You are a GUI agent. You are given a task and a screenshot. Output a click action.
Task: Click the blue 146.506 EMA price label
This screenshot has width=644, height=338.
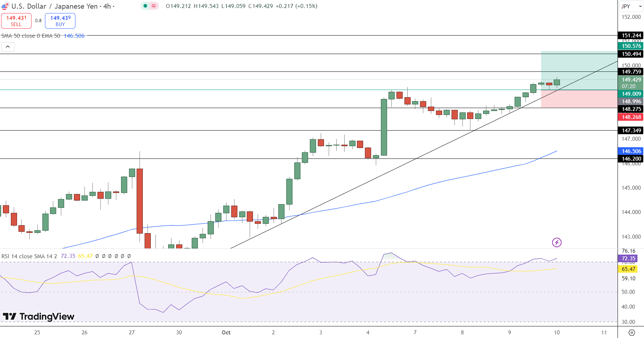coord(631,151)
